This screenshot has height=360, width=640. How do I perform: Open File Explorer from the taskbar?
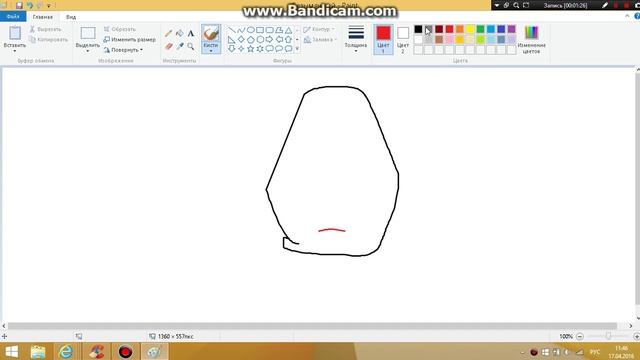pos(38,351)
